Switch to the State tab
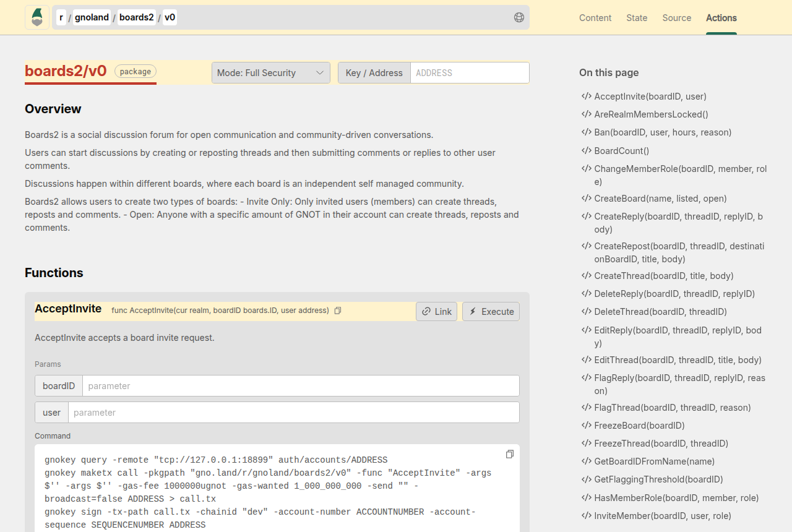This screenshot has height=532, width=792. coord(637,18)
